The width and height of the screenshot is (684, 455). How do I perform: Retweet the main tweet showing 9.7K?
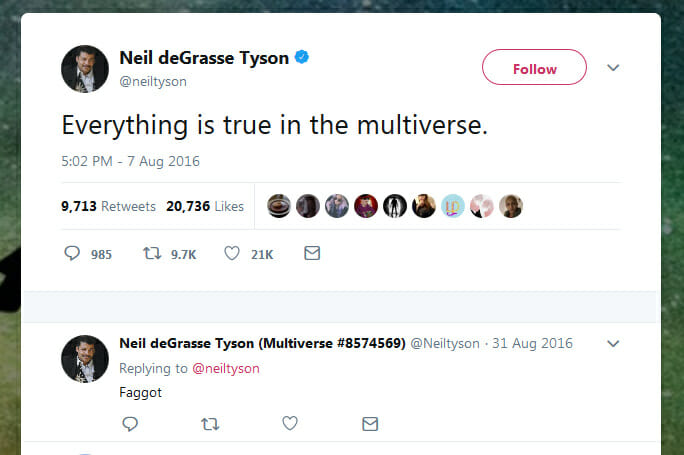coord(153,254)
